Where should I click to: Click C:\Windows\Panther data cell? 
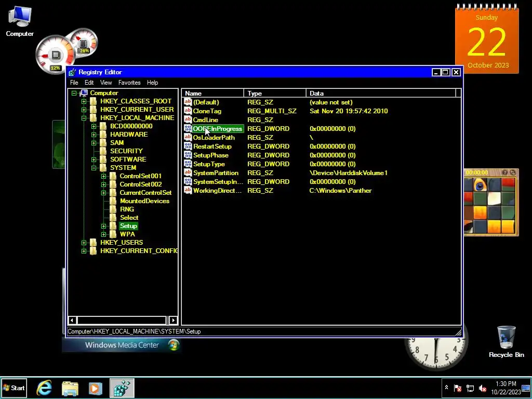point(340,191)
